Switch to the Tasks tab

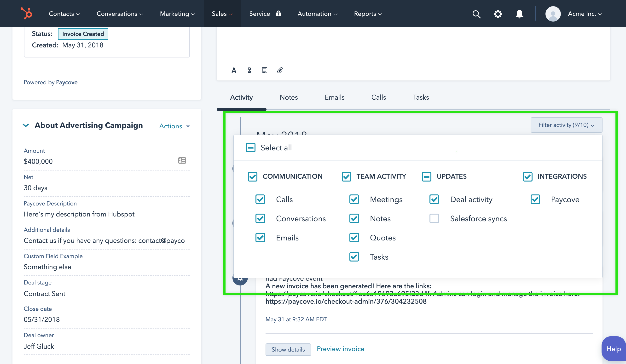(421, 97)
